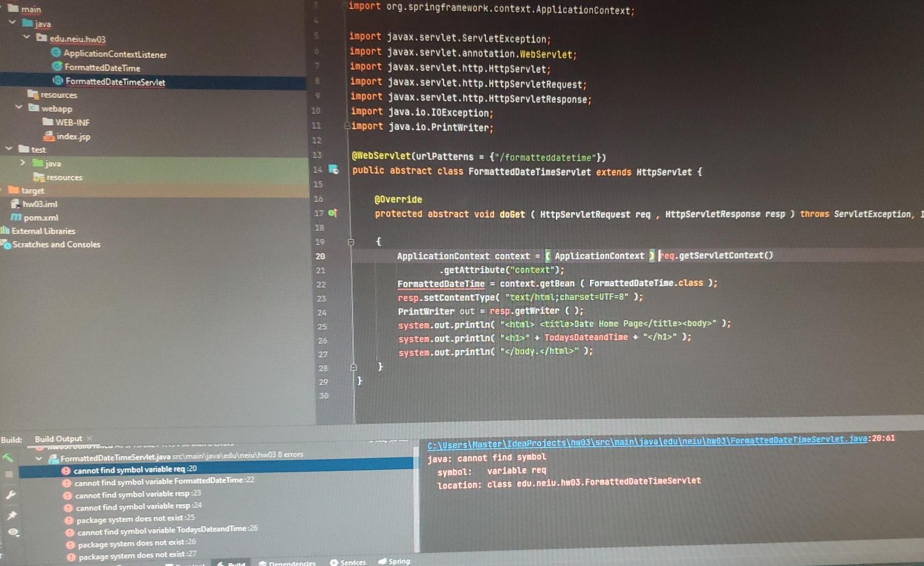Click the fold end marker at line 28
This screenshot has height=566, width=924.
pyautogui.click(x=353, y=367)
